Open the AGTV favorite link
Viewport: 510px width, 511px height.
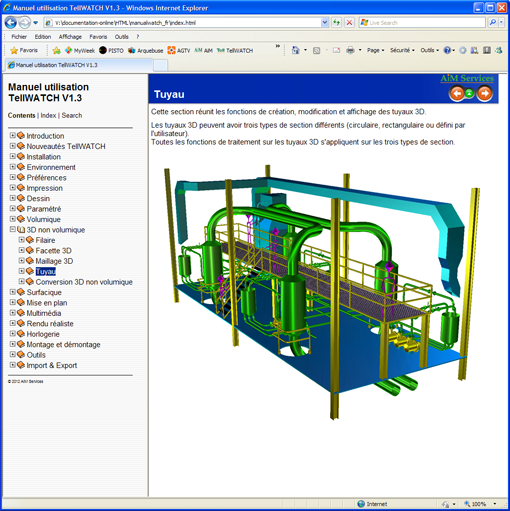click(179, 50)
